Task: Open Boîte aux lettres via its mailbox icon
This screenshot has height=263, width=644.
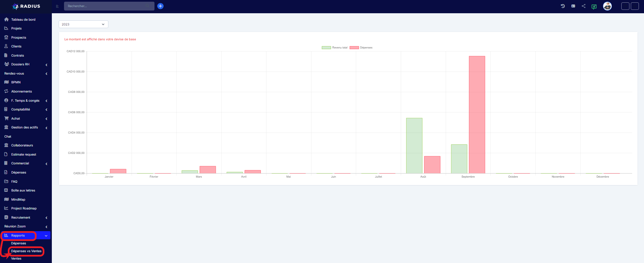Action: pos(6,190)
